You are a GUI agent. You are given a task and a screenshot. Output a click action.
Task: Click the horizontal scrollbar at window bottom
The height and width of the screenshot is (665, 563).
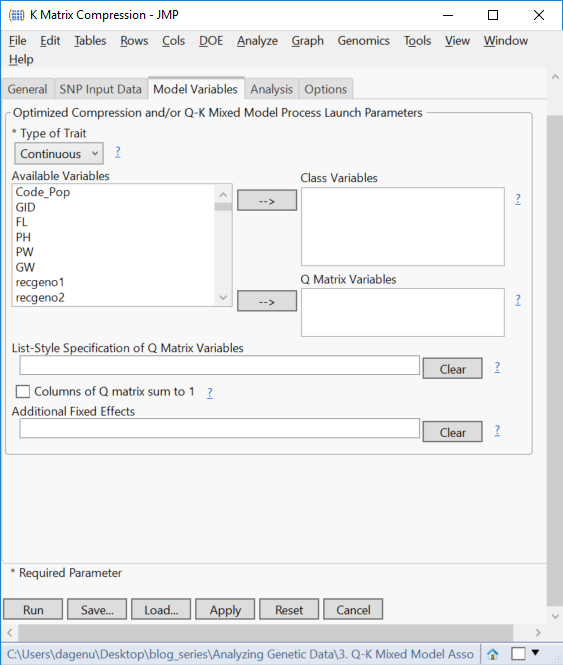coord(266,633)
